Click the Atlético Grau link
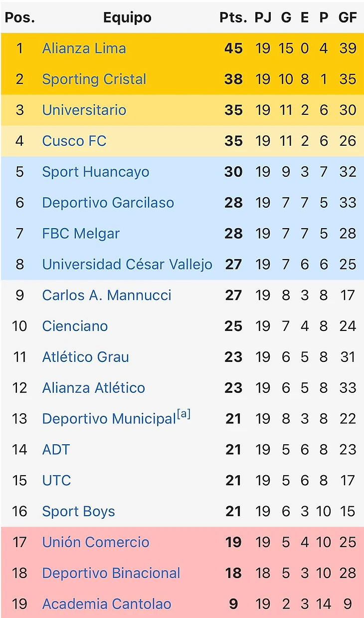Screen dimensions: 364x618 point(85,357)
